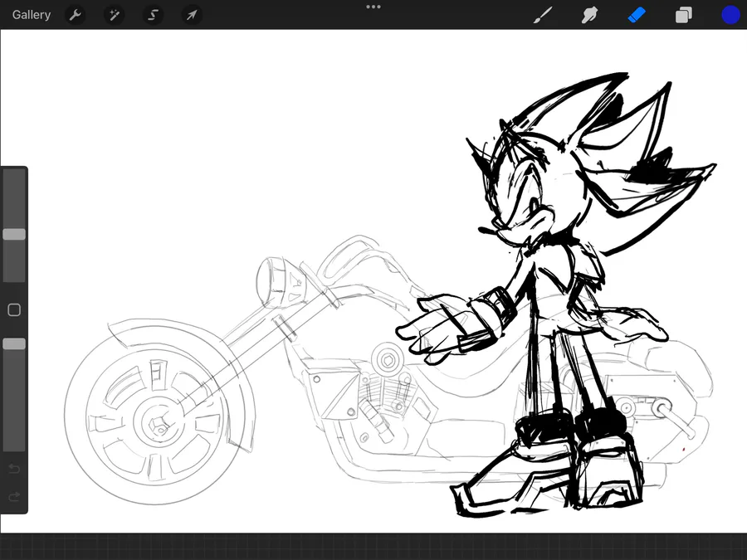Open the Actions wrench menu
The height and width of the screenshot is (560, 747).
click(76, 15)
